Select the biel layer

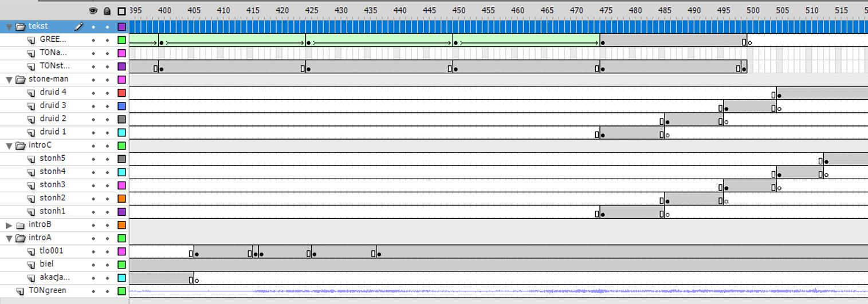coord(46,264)
